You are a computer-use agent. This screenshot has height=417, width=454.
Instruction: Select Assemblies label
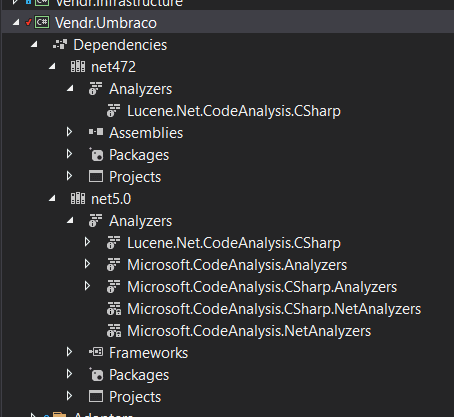click(146, 133)
